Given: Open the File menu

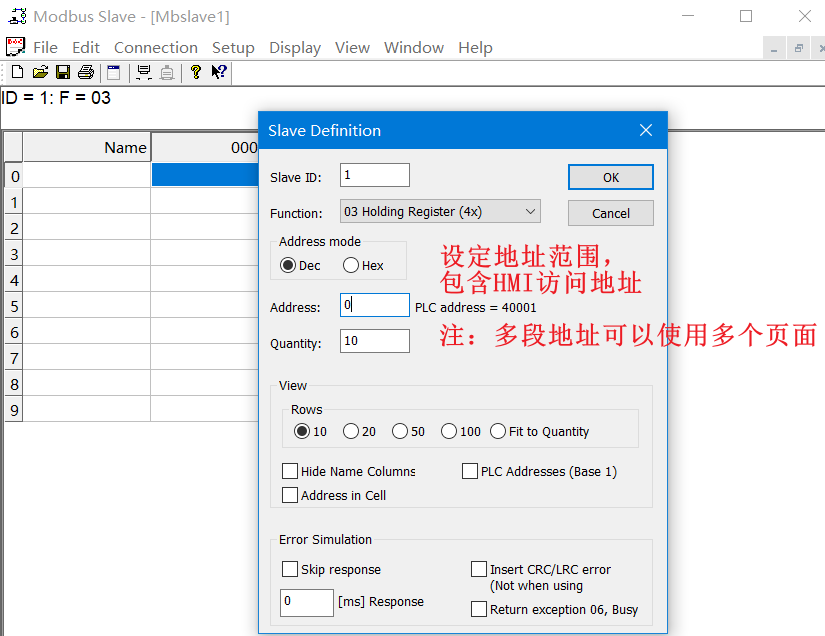Looking at the screenshot, I should click(x=45, y=47).
